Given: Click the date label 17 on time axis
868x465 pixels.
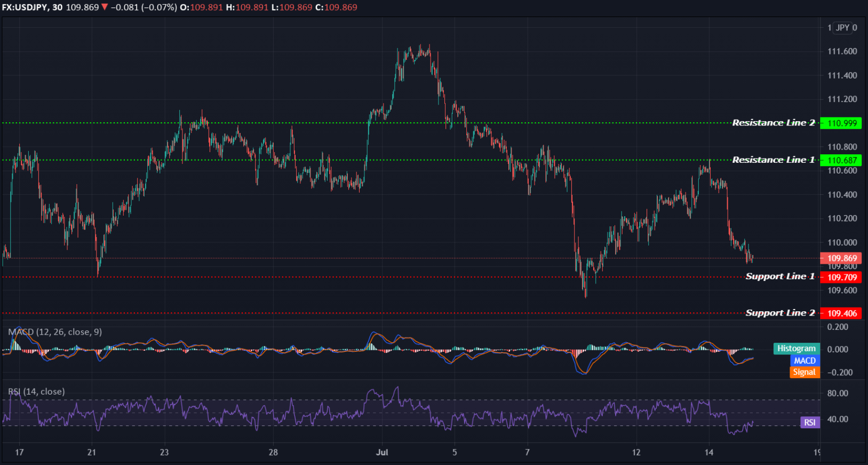Looking at the screenshot, I should tap(19, 452).
